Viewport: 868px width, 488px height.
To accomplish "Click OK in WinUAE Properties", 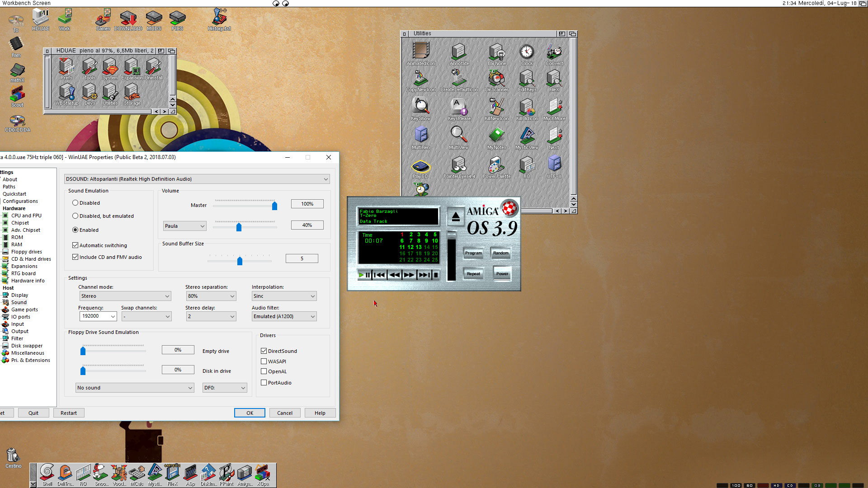I will tap(250, 413).
